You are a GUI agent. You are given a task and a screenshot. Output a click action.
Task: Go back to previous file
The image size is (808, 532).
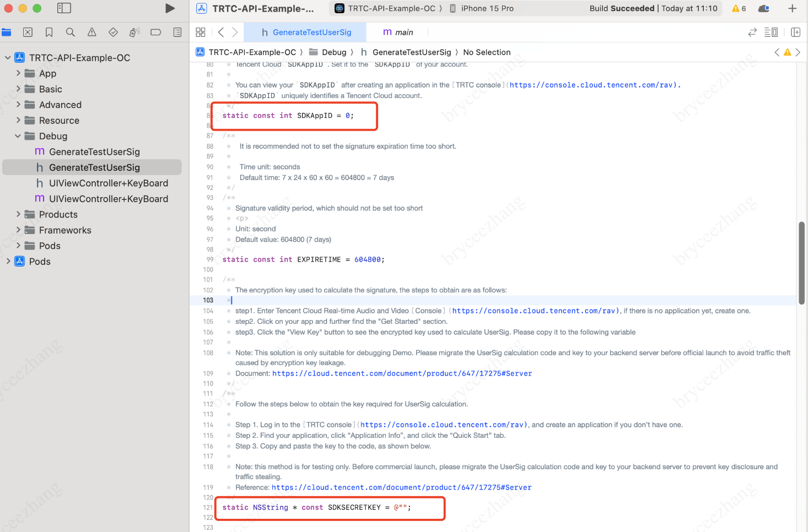221,32
